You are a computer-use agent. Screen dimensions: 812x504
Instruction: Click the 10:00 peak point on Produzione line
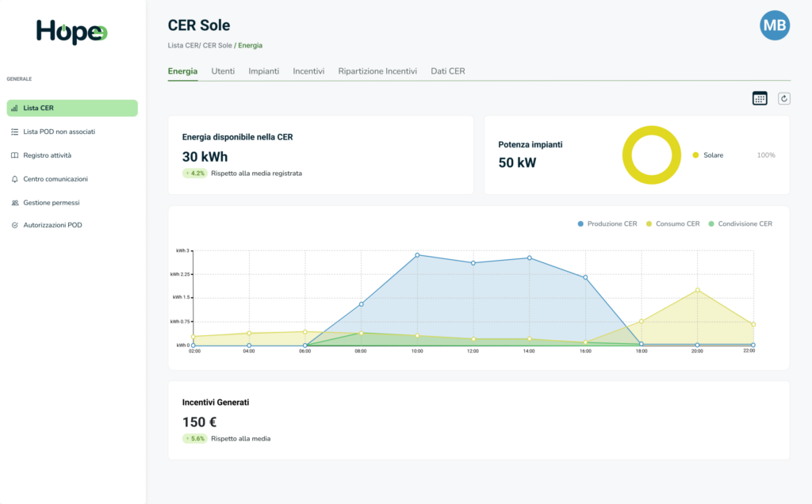pos(417,255)
